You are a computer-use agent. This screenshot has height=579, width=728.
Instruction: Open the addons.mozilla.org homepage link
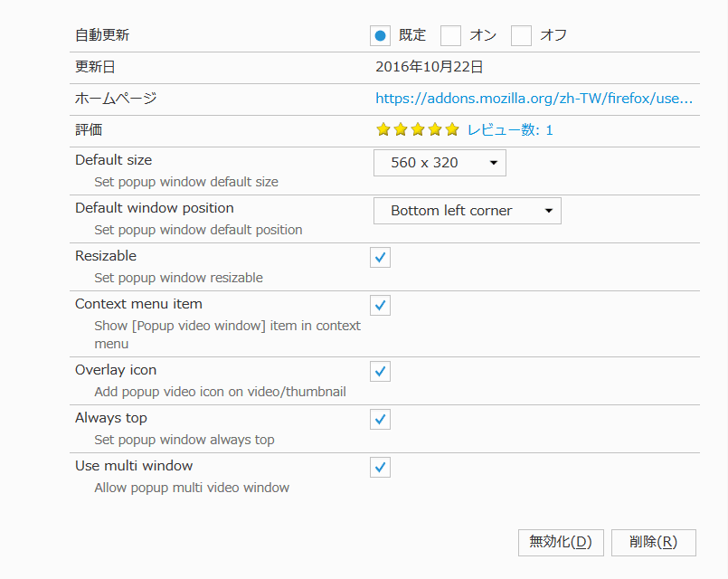[534, 99]
